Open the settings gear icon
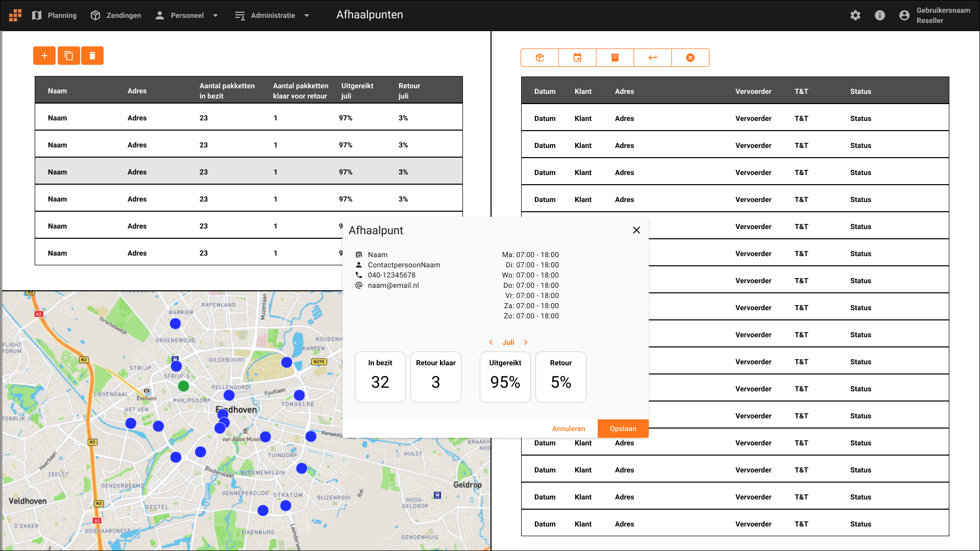The width and height of the screenshot is (980, 551). [x=855, y=15]
